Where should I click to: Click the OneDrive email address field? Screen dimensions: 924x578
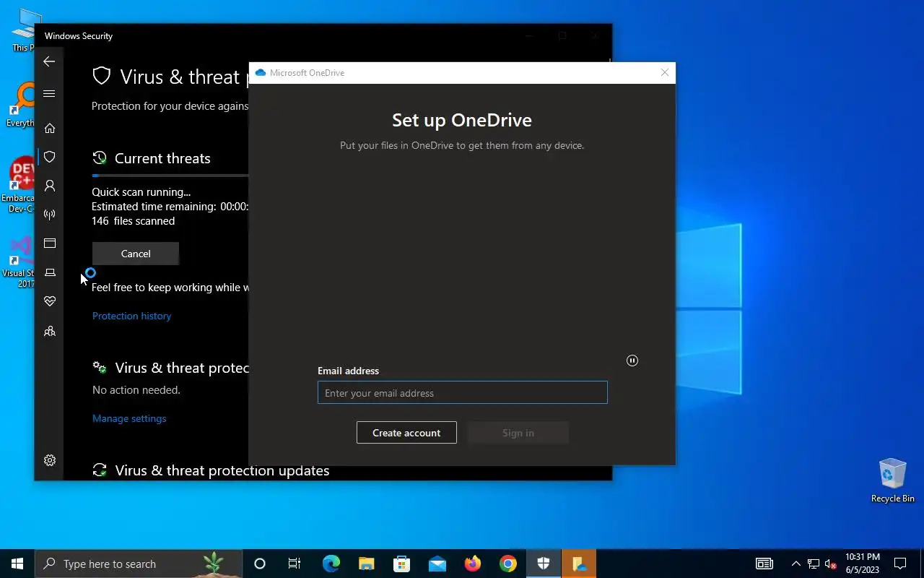coord(463,392)
